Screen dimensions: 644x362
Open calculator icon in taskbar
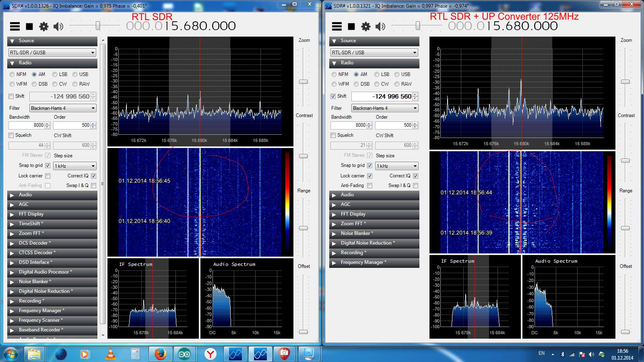135,354
